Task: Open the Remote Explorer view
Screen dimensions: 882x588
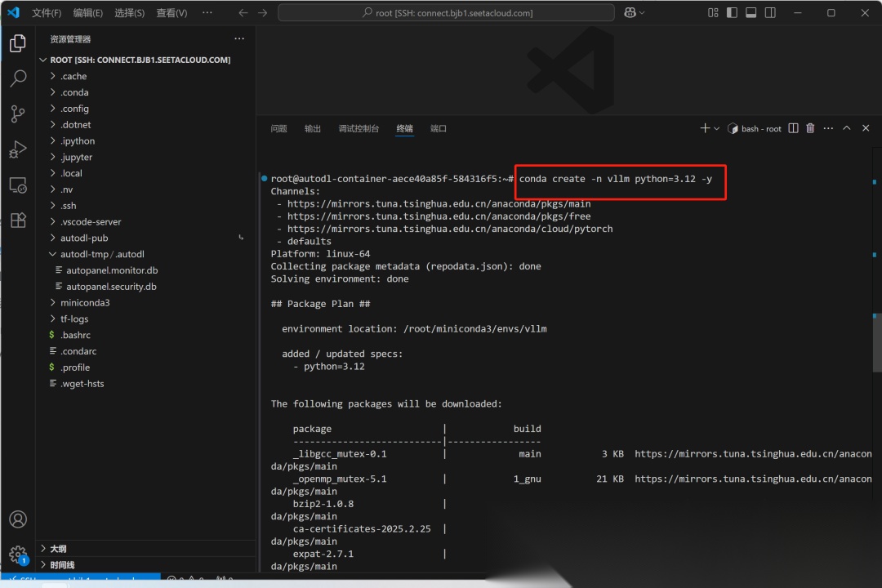Action: click(17, 185)
